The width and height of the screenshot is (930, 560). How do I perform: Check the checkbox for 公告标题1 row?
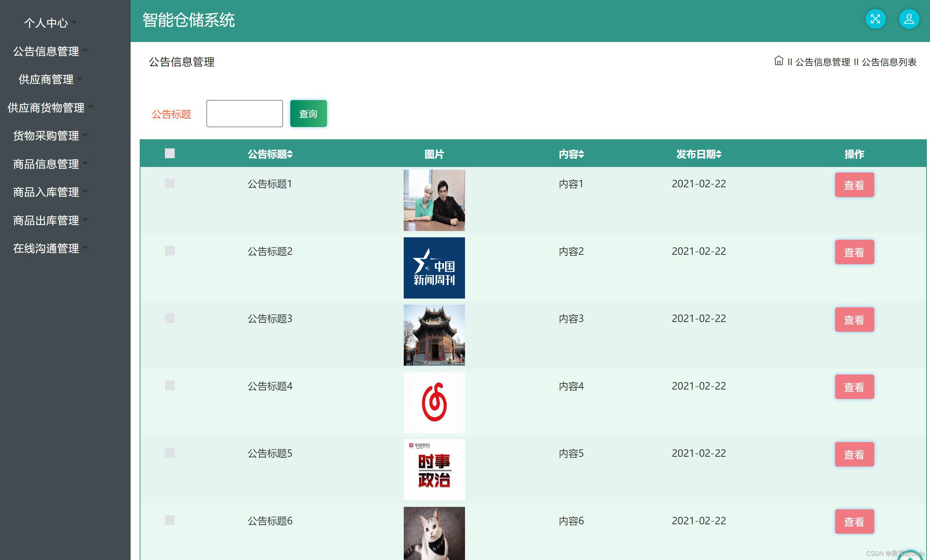(x=170, y=183)
